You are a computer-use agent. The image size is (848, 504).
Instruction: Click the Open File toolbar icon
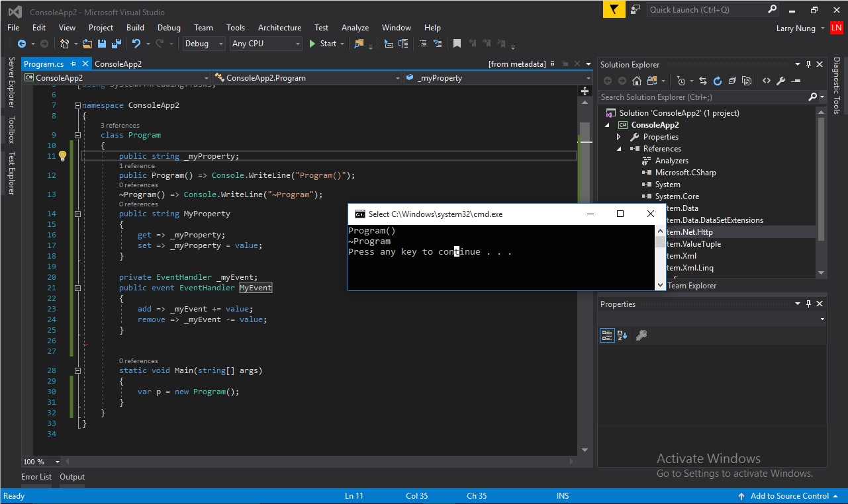tap(87, 44)
